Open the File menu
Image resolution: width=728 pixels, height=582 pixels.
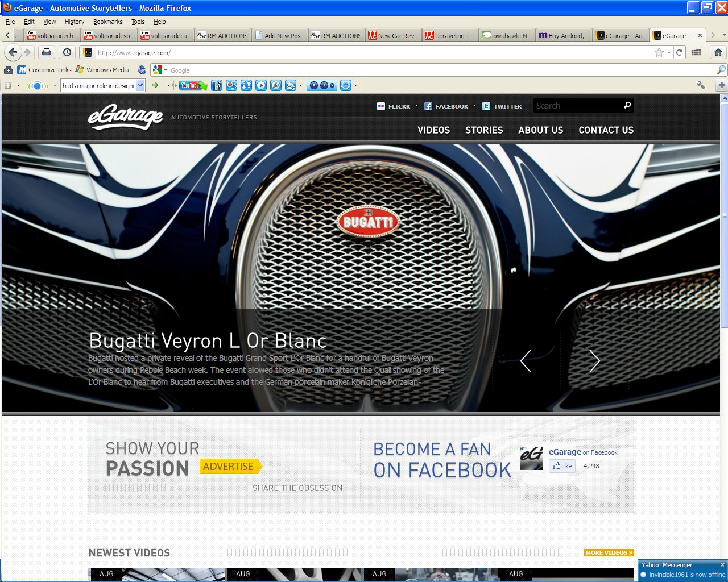pos(10,22)
